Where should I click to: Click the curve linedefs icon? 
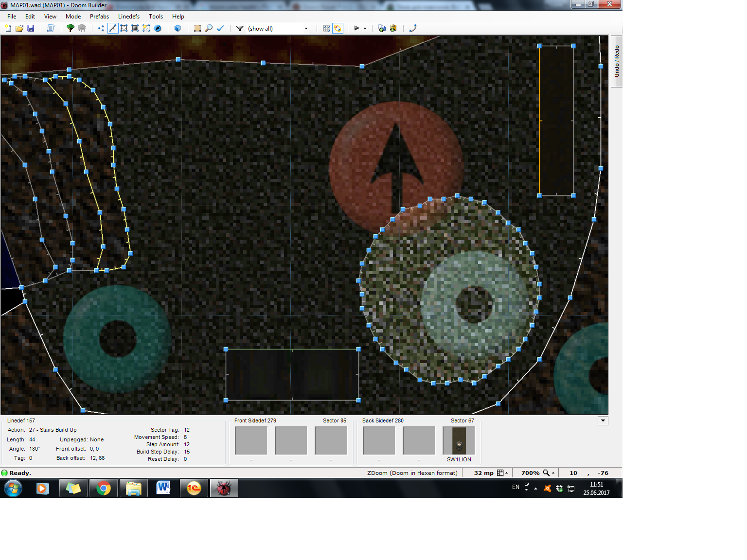coord(412,28)
